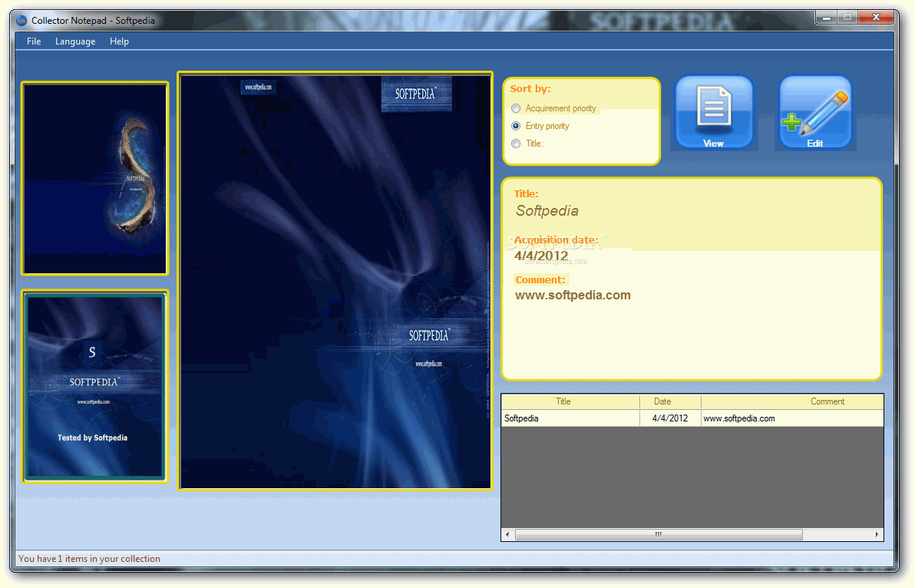Click the scroll left arrow of the list
Viewport: 915px width, 588px height.
(507, 534)
